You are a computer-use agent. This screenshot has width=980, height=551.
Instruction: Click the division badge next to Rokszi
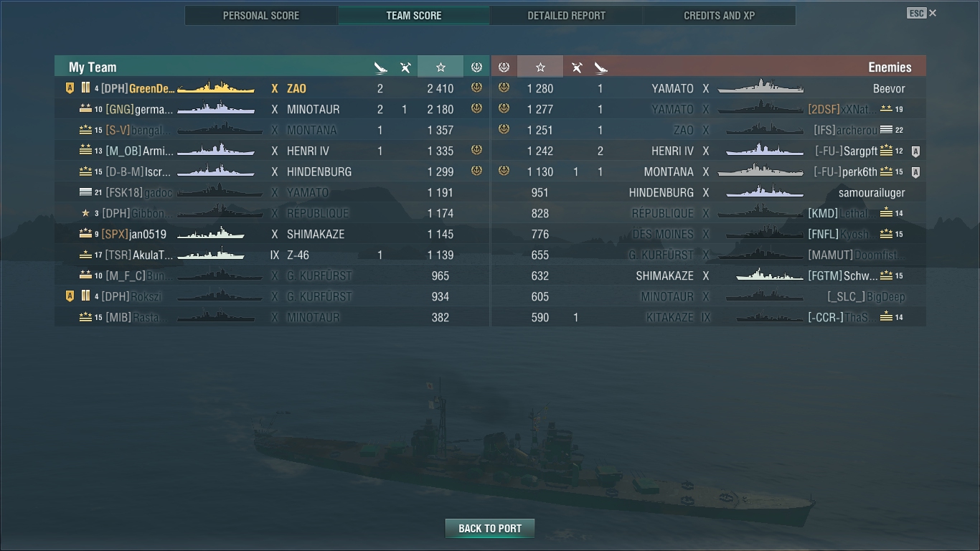tap(70, 296)
